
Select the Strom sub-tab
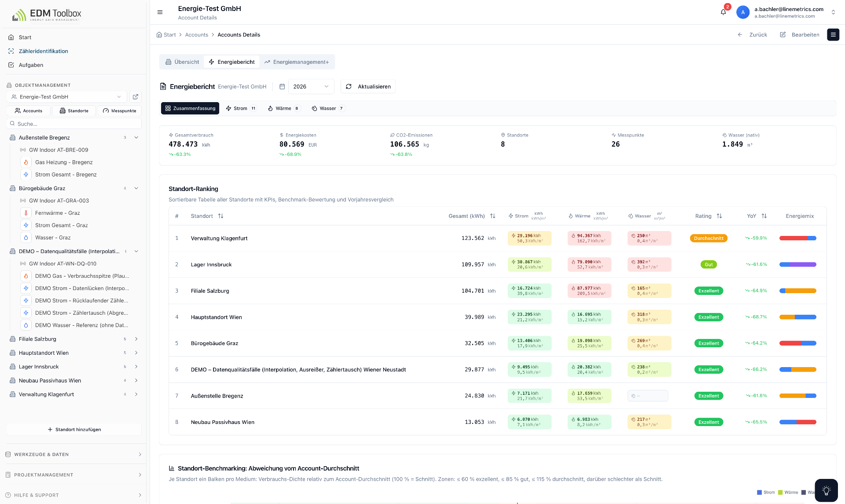point(241,108)
